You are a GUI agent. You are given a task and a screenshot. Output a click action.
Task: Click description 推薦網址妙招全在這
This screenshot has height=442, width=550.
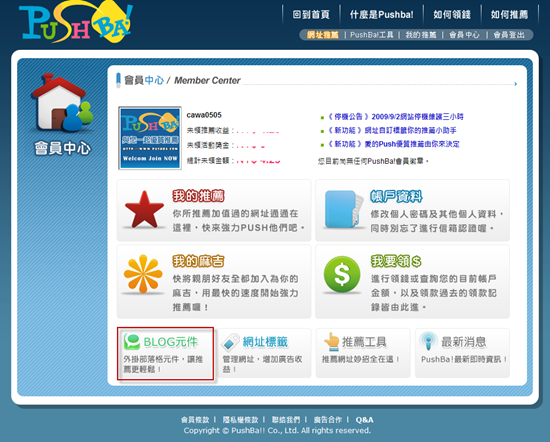click(x=361, y=359)
